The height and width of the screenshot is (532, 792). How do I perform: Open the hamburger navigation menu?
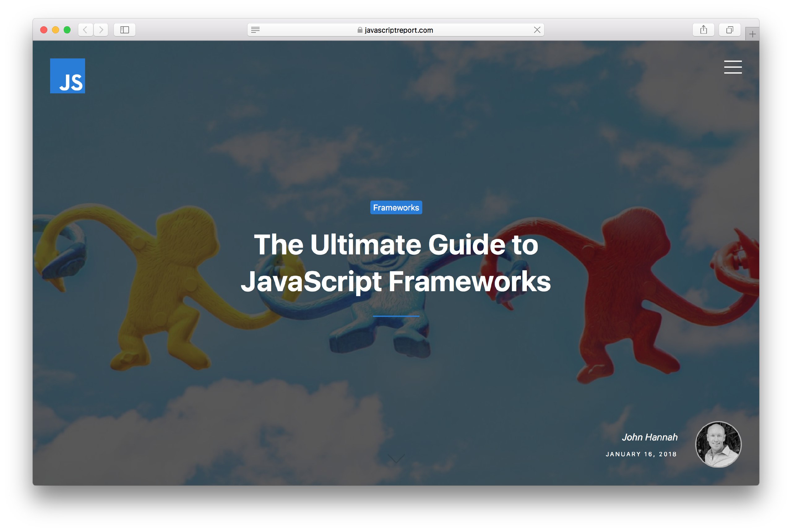pyautogui.click(x=733, y=67)
